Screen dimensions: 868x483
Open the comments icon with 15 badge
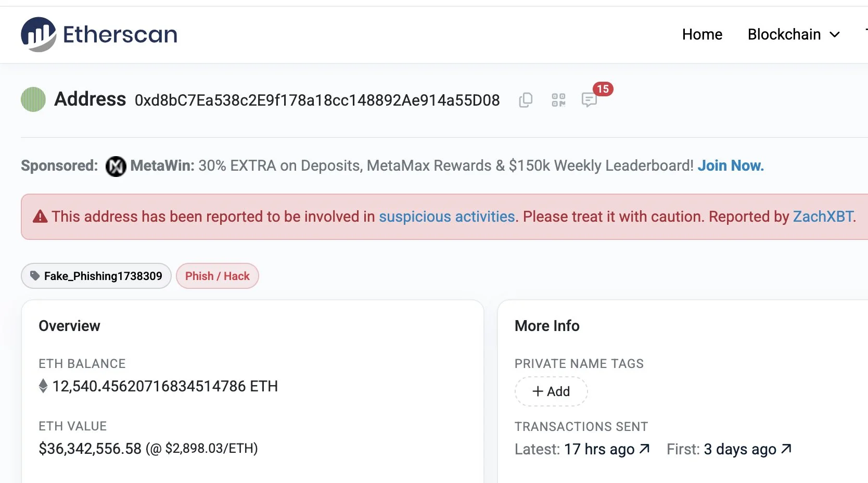(x=589, y=99)
